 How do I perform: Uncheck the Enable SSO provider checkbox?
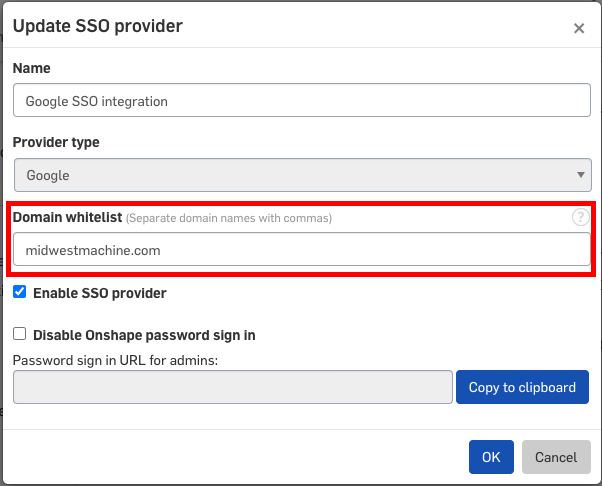(x=20, y=292)
